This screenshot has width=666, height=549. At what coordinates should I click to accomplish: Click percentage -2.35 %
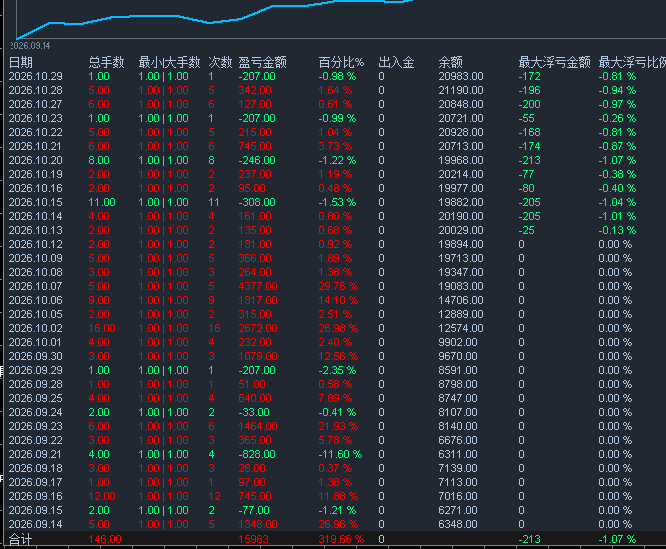337,371
